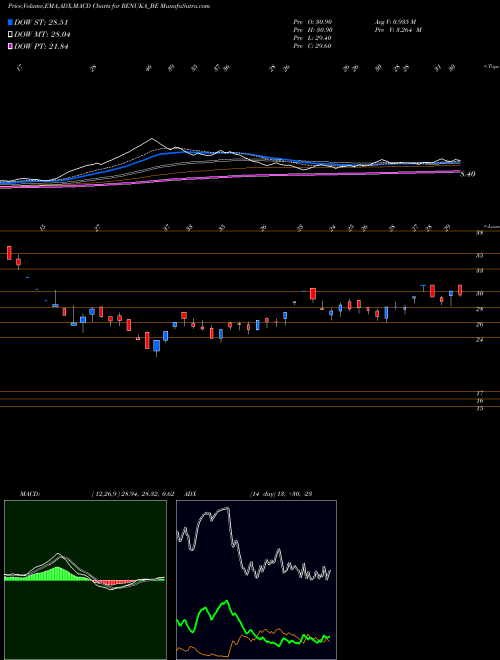Click the DOW ST value label
This screenshot has width=500, height=660.
[41, 22]
